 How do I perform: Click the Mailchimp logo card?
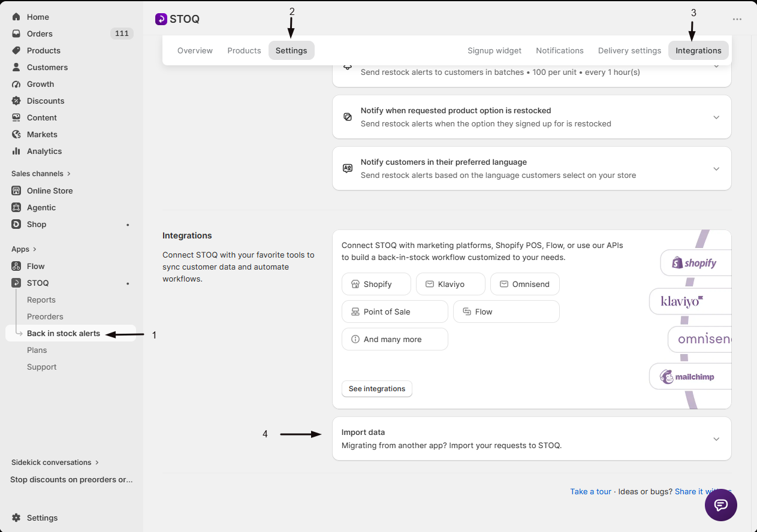pyautogui.click(x=690, y=377)
